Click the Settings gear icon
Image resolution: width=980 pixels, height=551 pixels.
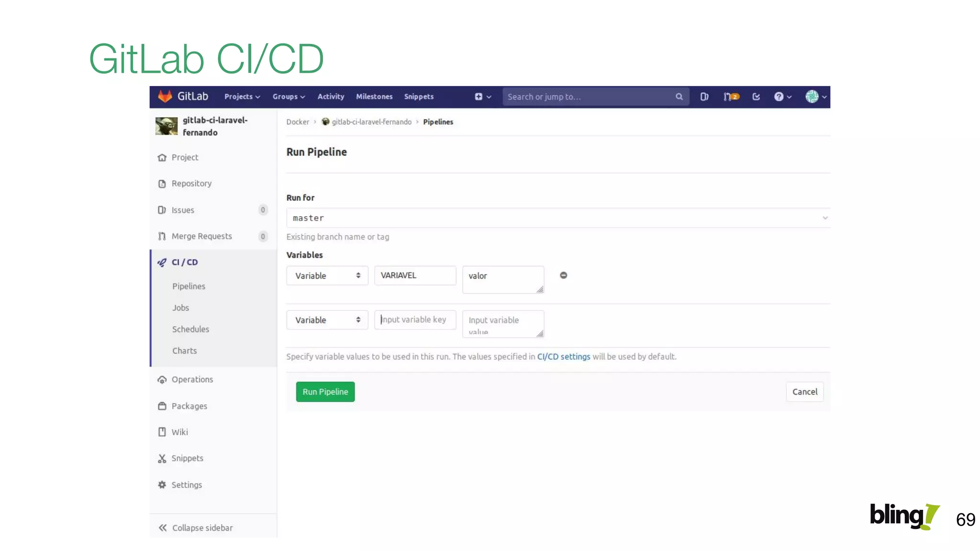click(162, 485)
